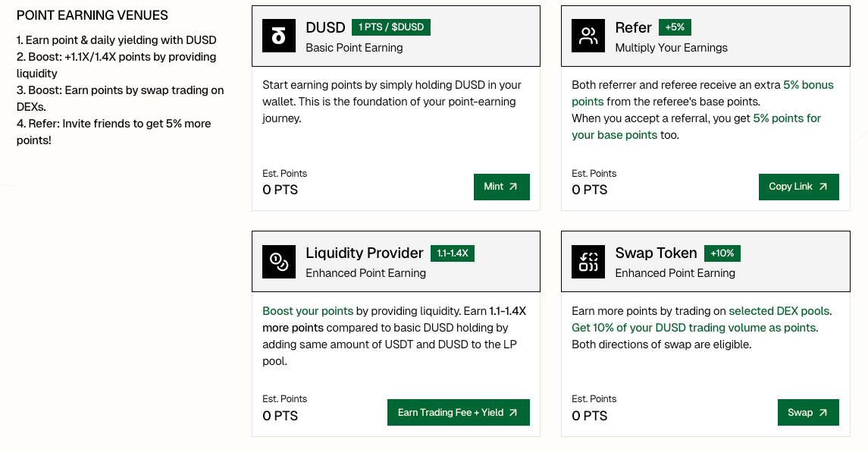This screenshot has width=868, height=453.
Task: Click the Swap Token card title
Action: pyautogui.click(x=656, y=253)
